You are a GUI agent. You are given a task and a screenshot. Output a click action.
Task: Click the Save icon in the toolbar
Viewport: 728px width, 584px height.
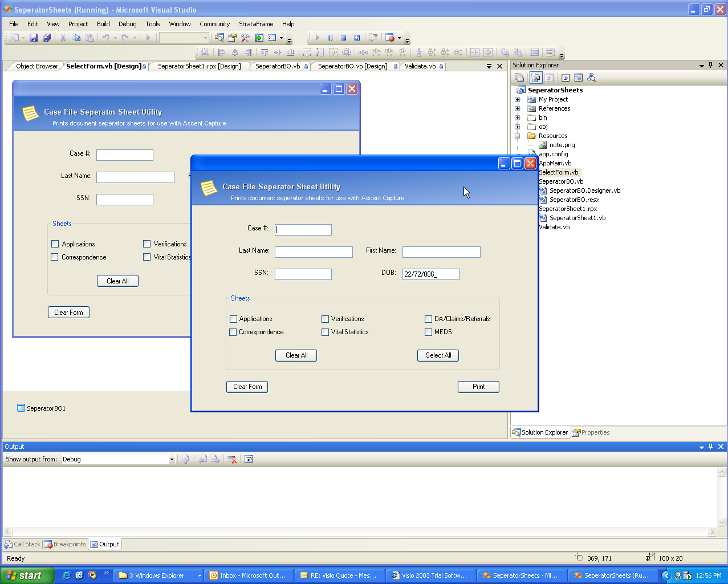pos(34,38)
